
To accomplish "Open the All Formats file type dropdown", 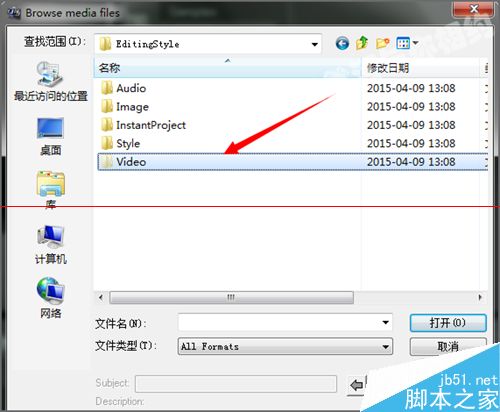I will pyautogui.click(x=285, y=346).
